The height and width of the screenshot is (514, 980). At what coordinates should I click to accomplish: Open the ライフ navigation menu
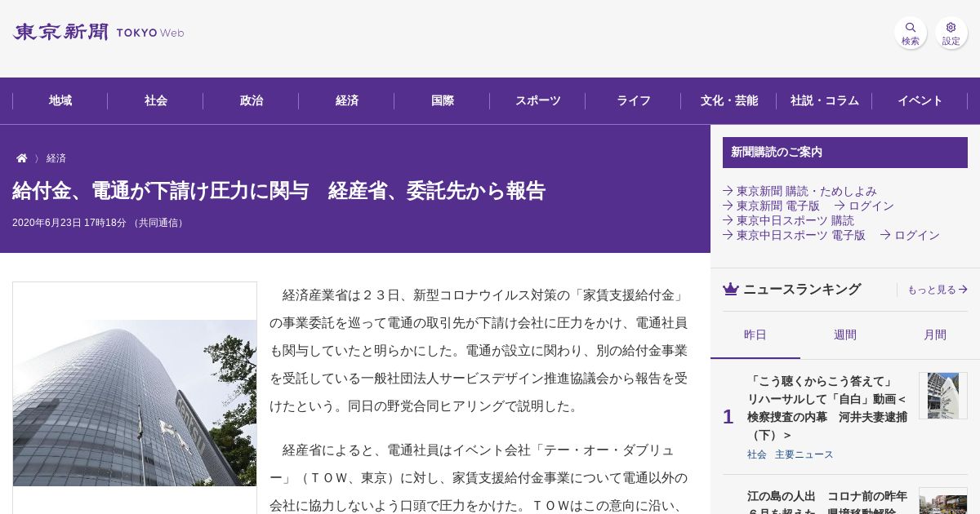point(634,101)
